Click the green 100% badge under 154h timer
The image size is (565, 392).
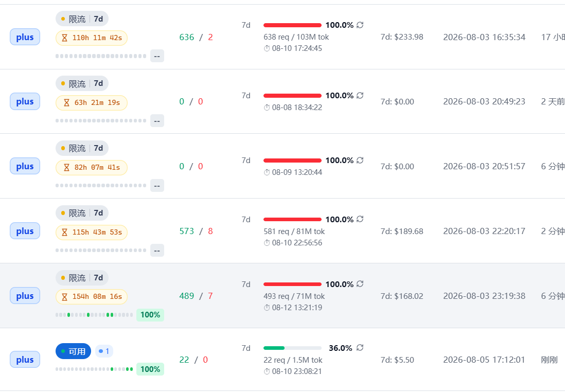150,315
